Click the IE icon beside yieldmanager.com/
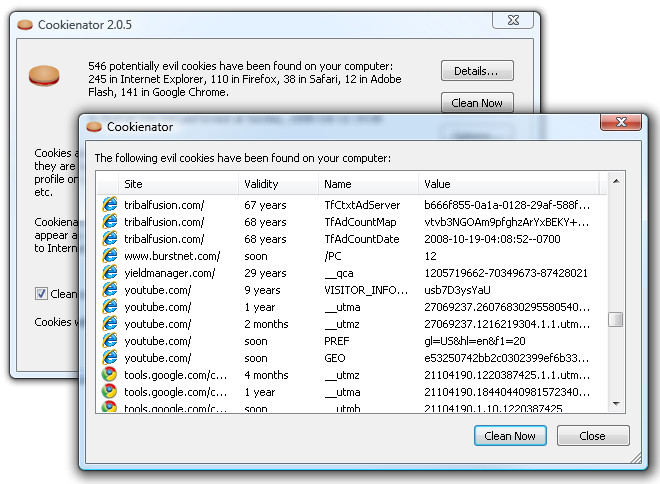Viewport: 660px width, 484px height. point(110,273)
